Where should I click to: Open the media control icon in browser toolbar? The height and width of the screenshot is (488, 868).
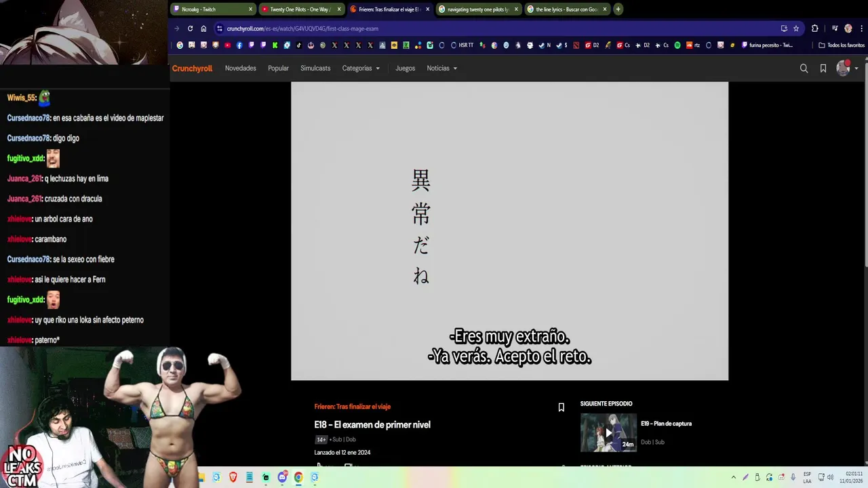pos(835,28)
